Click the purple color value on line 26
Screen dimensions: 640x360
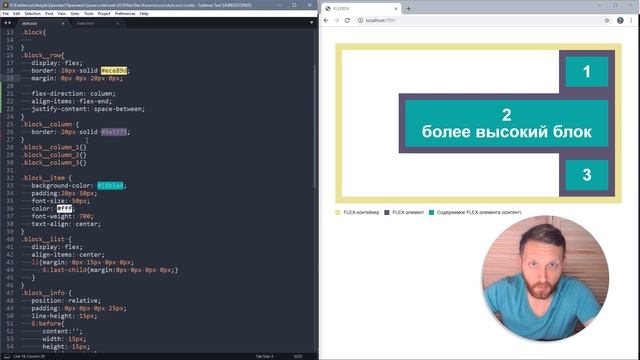tap(114, 132)
